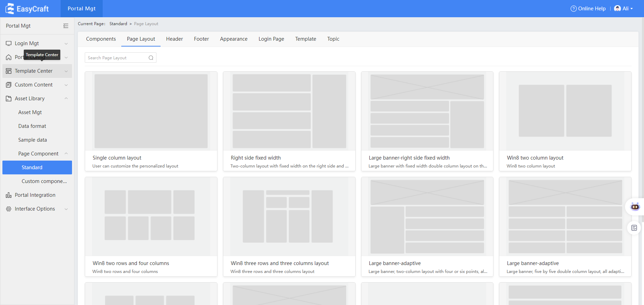Collapse the Page Component submenu
The image size is (644, 305).
[x=66, y=154]
